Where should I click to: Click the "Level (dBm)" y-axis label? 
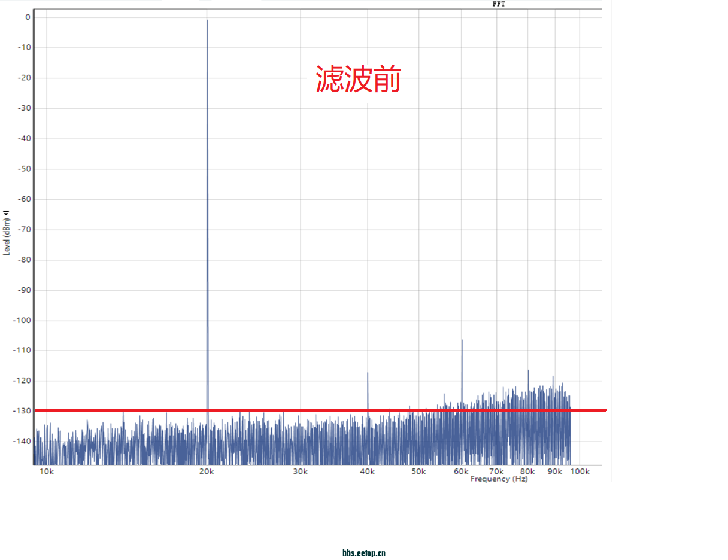(x=7, y=237)
